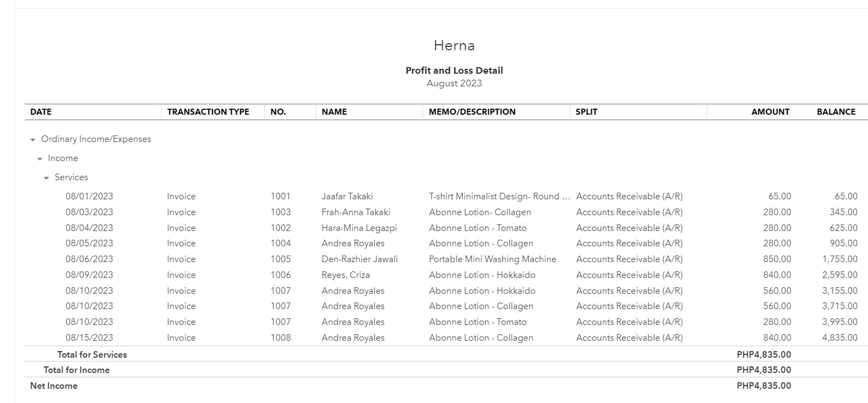
Task: Click the Hara-Mina Legazpi customer name
Action: click(x=359, y=228)
